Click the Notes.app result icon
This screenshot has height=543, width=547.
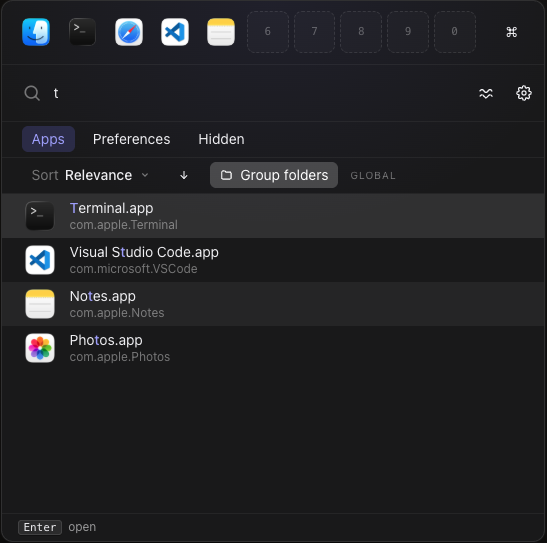coord(40,304)
